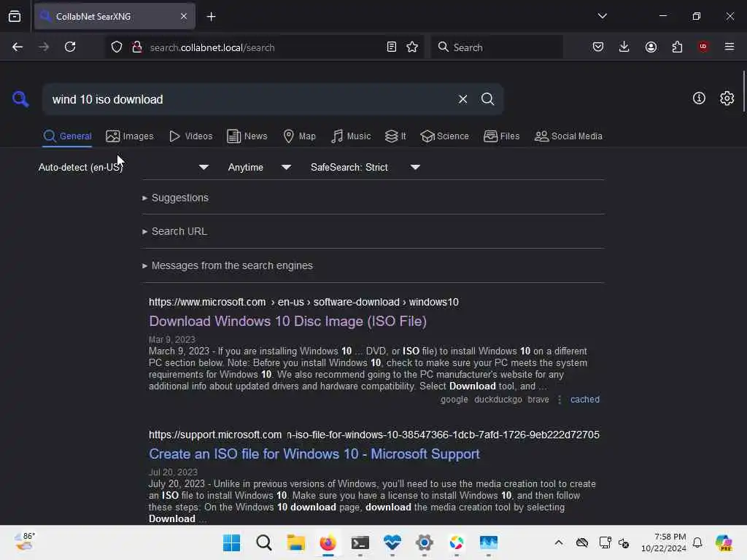Click the uBlock Origin extension icon
Viewport: 747px width, 560px height.
point(703,47)
